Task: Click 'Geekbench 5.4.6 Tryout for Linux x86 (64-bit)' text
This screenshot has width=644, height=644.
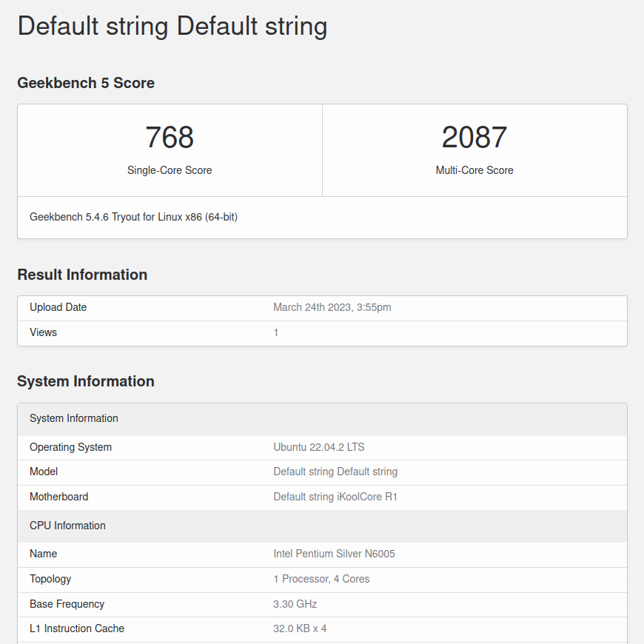Action: tap(133, 217)
